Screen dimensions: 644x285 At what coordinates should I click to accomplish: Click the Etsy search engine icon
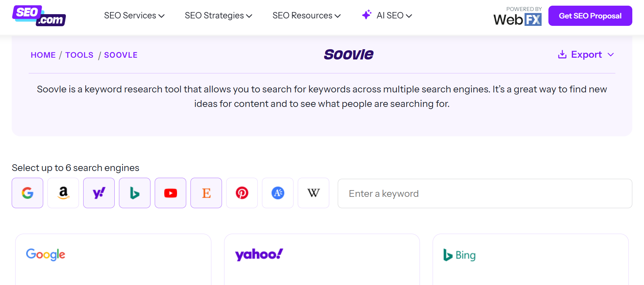click(206, 193)
